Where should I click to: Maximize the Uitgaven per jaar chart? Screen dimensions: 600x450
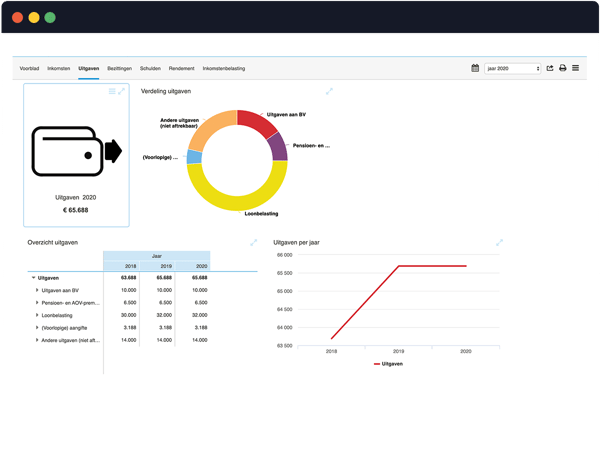coord(499,243)
